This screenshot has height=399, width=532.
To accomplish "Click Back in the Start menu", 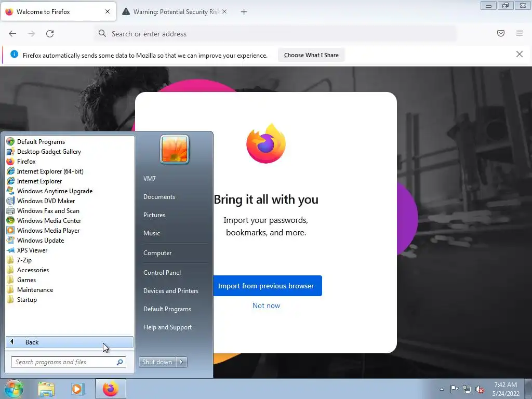I will click(x=70, y=342).
